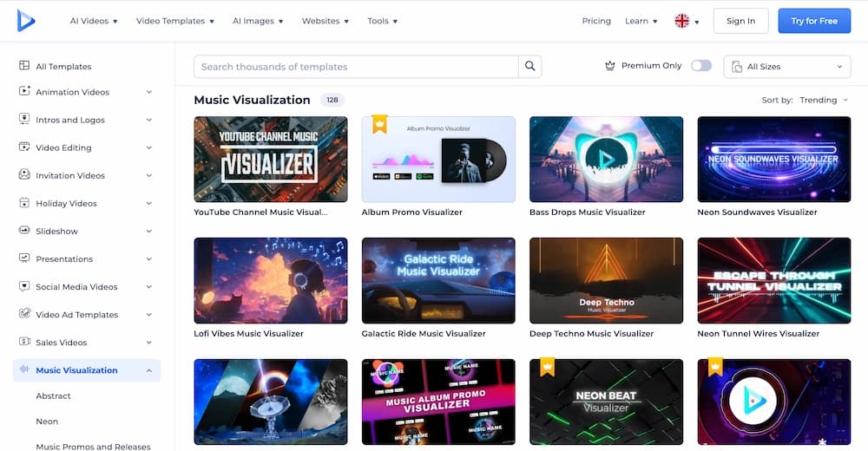
Task: Go to the Pricing page
Action: [x=596, y=21]
